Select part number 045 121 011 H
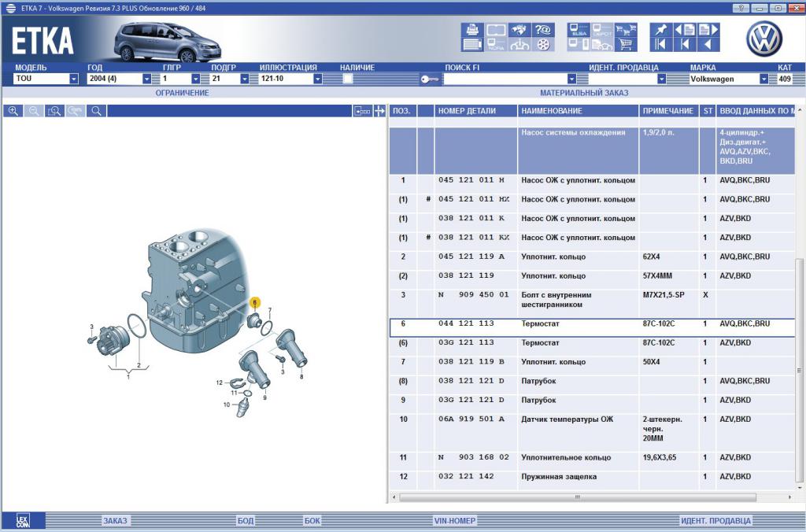 coord(471,180)
